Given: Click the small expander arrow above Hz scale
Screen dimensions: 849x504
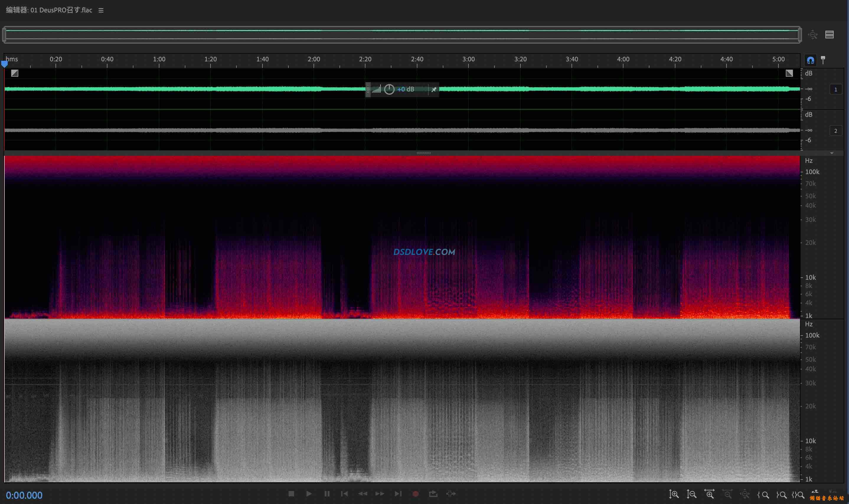Looking at the screenshot, I should (x=832, y=153).
